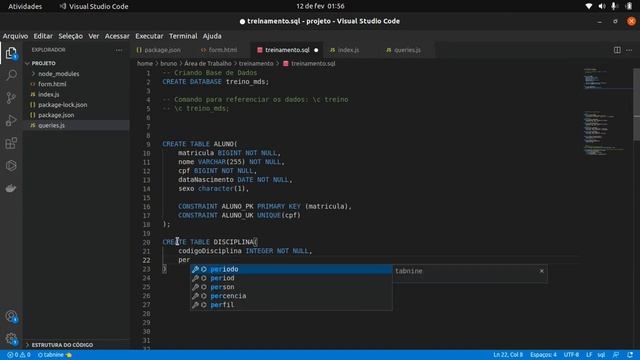Screen dimensions: 640x360
Task: Open the Accounts icon in activity bar
Action: tap(11, 316)
